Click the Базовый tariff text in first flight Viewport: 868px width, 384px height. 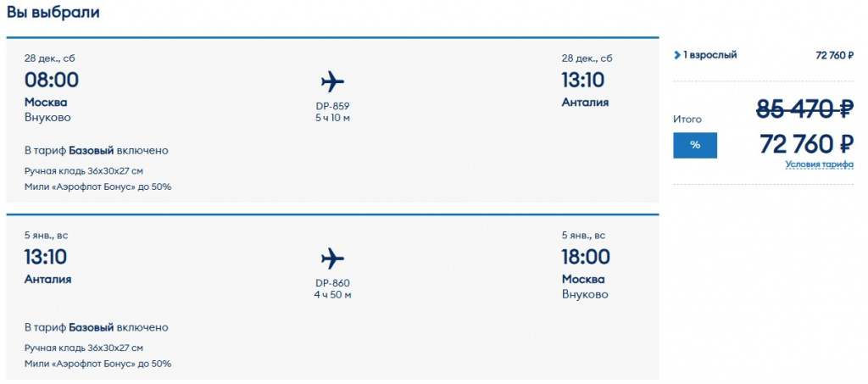[91, 151]
